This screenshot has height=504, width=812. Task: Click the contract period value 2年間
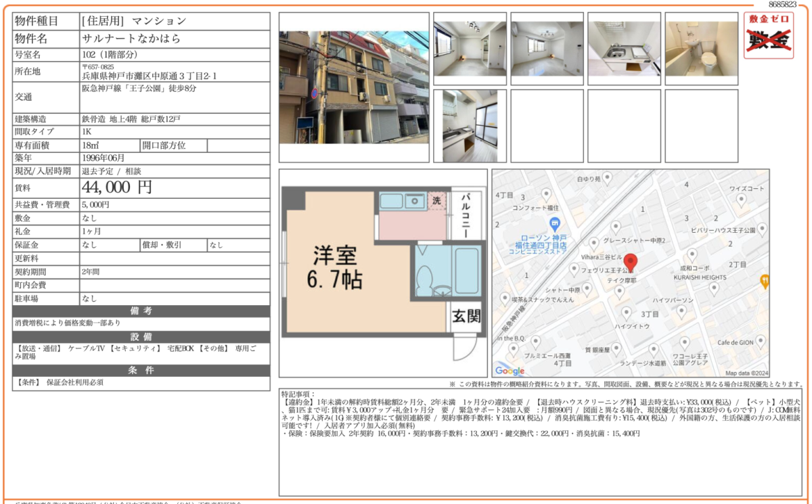tap(92, 271)
